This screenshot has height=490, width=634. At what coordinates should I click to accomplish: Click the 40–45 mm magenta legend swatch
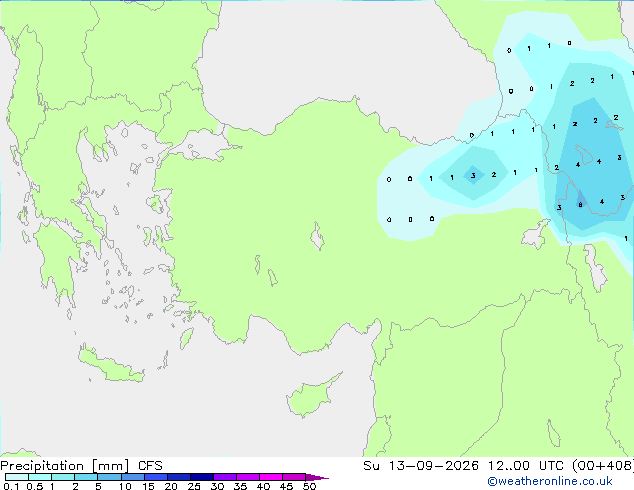click(x=271, y=477)
